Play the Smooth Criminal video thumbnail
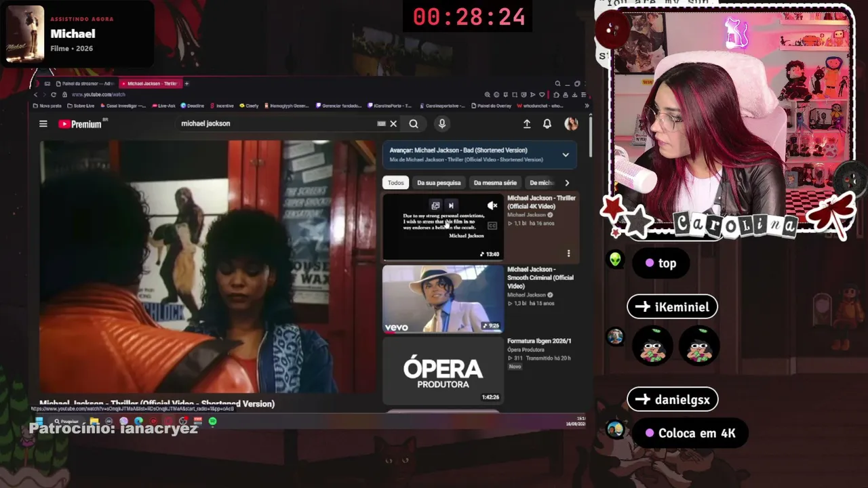The height and width of the screenshot is (488, 868). (x=443, y=298)
